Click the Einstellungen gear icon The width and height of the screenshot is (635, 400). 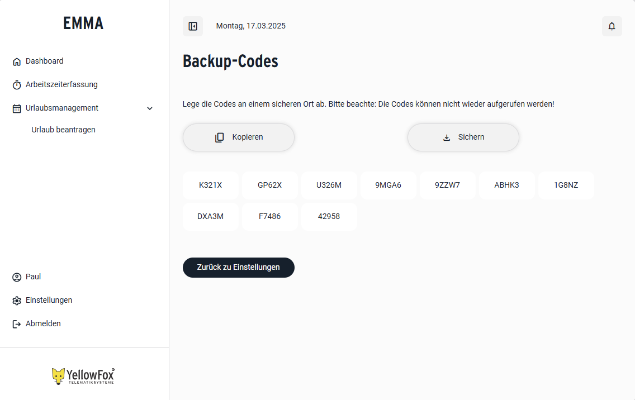point(17,300)
